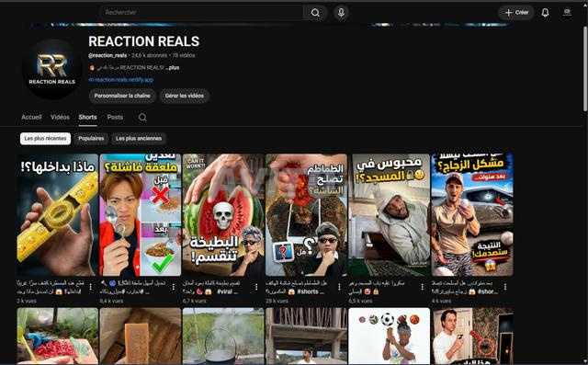
Task: Open options menu for 6,5 k vues short
Action: click(x=422, y=287)
